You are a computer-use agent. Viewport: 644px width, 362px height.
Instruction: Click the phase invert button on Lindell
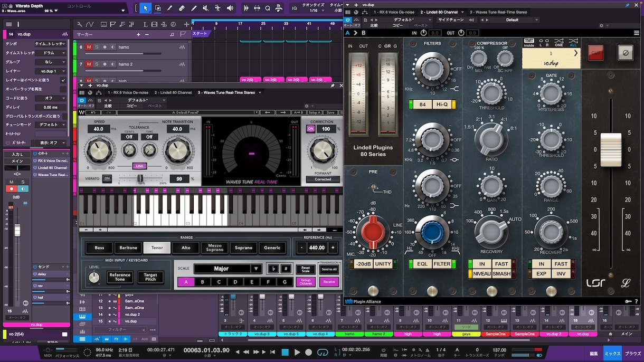pyautogui.click(x=626, y=52)
